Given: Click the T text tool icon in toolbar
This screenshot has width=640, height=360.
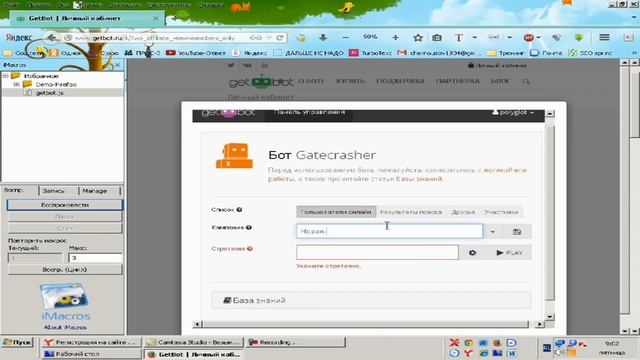Looking at the screenshot, I should point(459,38).
